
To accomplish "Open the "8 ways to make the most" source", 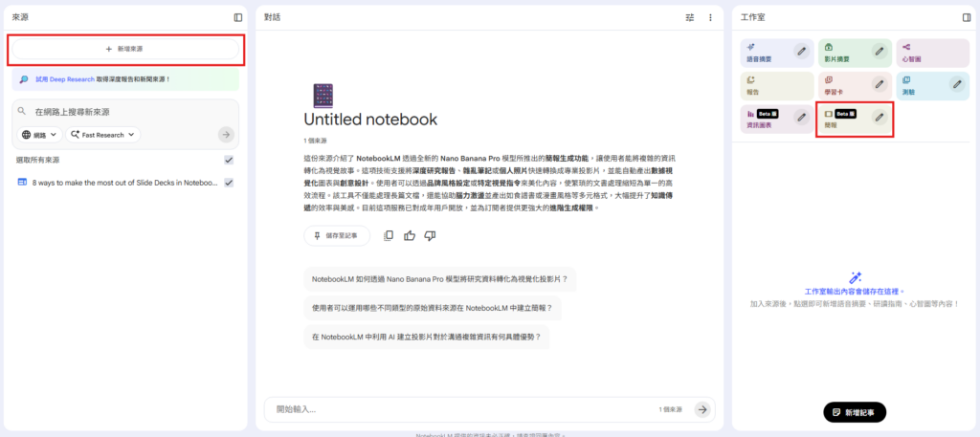I will point(125,183).
